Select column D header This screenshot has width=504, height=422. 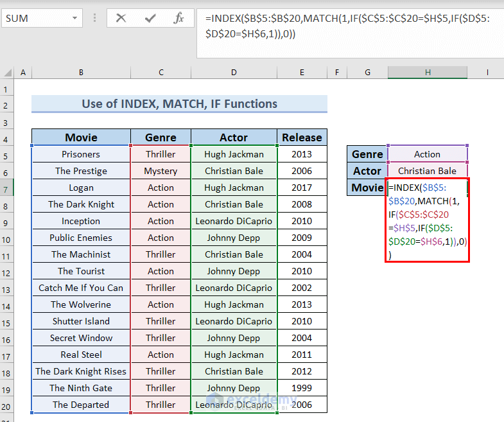[x=234, y=73]
